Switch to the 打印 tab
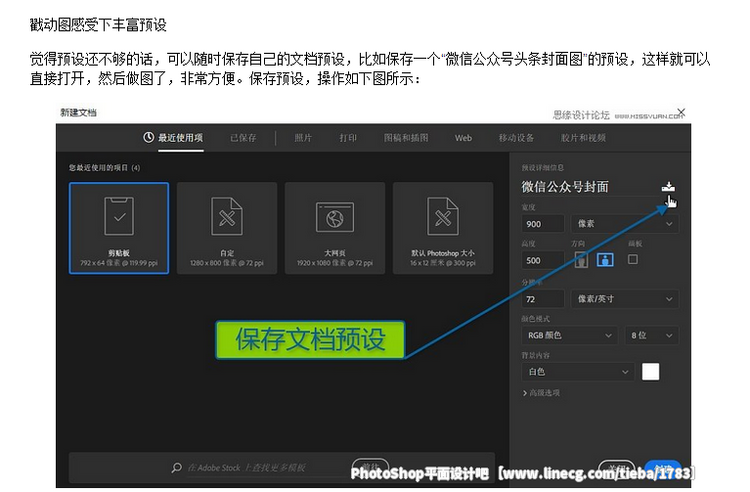Screen dimensions: 750x492 348,138
